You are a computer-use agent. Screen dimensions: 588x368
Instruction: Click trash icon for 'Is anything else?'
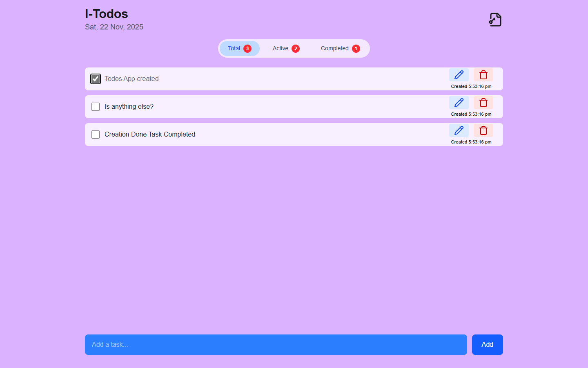(x=483, y=103)
